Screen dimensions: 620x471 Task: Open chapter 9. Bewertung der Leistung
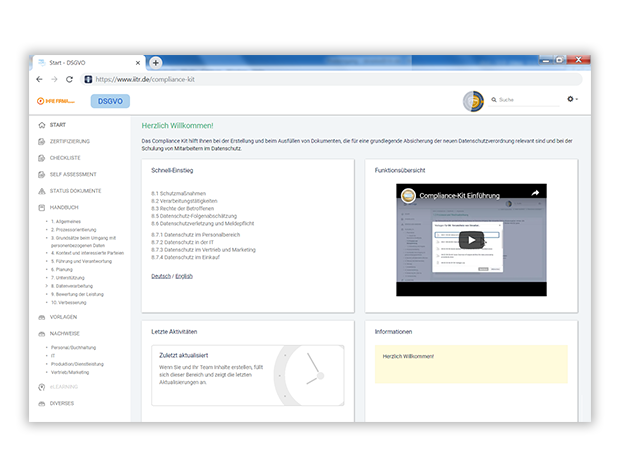77,295
